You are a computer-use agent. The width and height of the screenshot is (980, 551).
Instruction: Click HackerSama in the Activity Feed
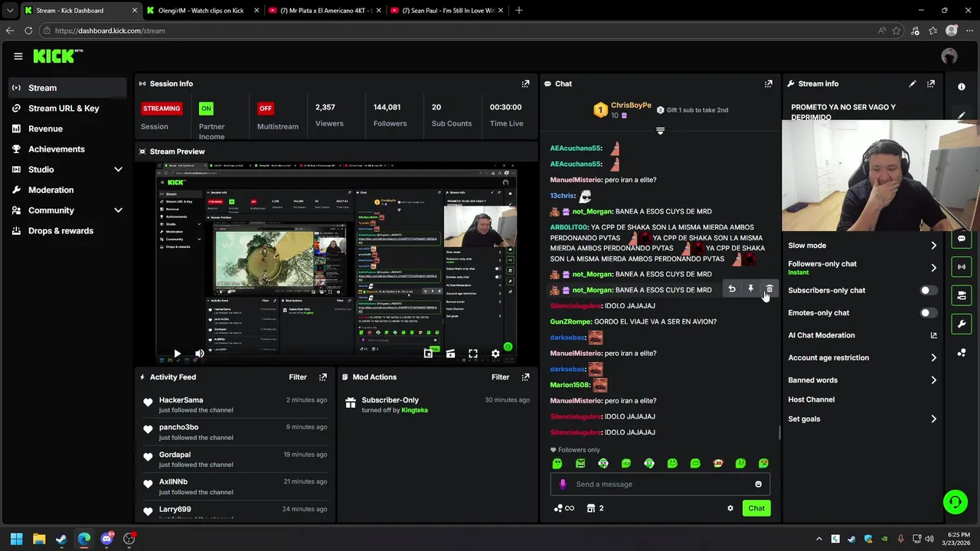coord(181,399)
